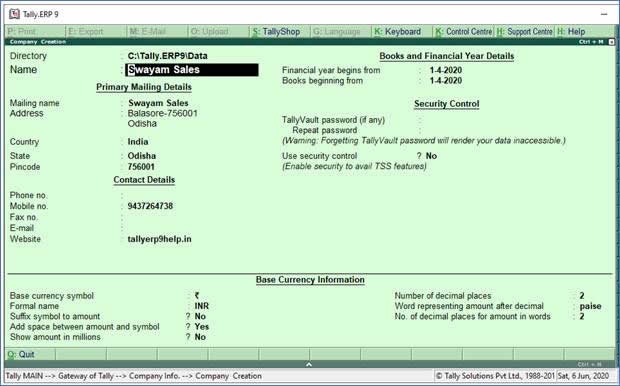Screen dimensions: 620x386
Task: Open the Control Centre
Action: click(x=463, y=31)
